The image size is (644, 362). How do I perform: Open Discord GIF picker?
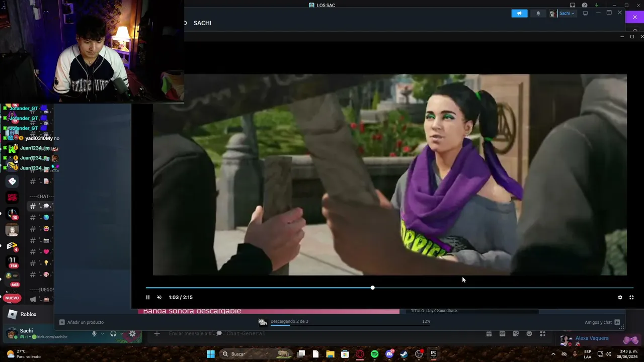click(502, 333)
